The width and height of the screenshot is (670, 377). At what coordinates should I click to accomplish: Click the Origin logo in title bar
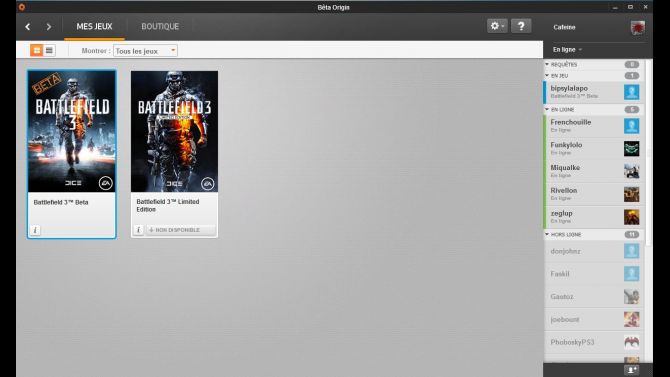coord(22,7)
